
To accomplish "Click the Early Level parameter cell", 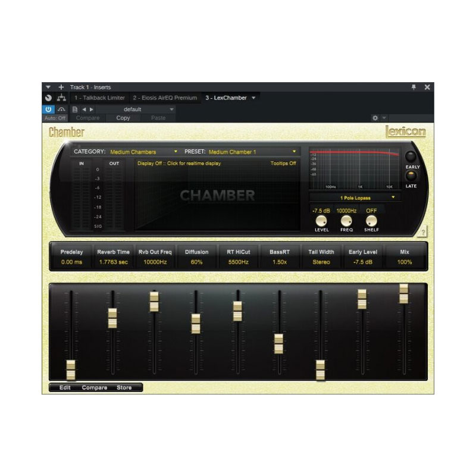I will 363,257.
